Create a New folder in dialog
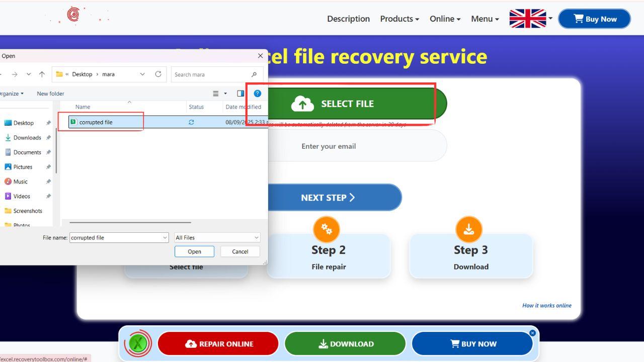Screen dimensions: 644x362 pyautogui.click(x=50, y=94)
